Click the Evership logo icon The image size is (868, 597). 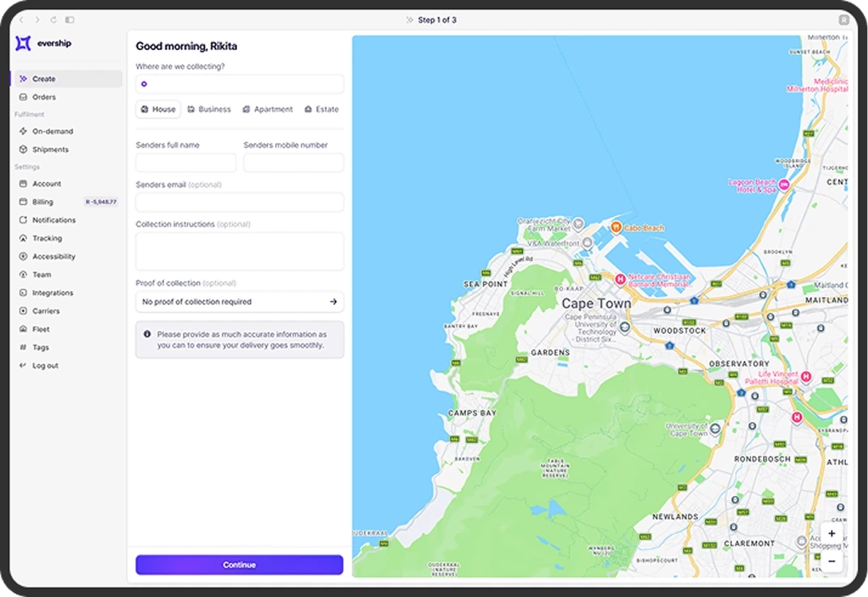click(x=23, y=44)
